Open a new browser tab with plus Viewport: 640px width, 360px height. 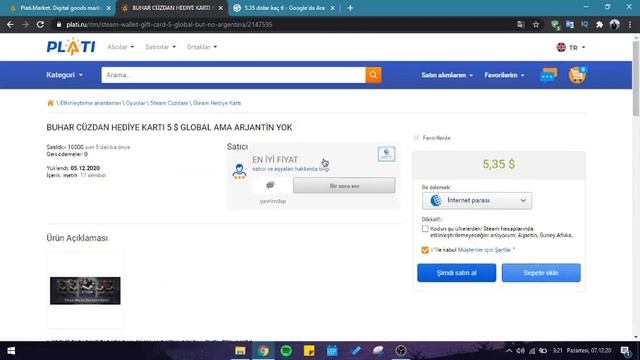350,8
